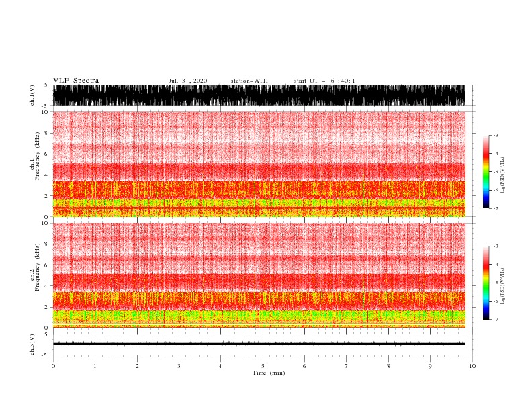Click the "-7" label on ch.1 color bar

click(496, 208)
